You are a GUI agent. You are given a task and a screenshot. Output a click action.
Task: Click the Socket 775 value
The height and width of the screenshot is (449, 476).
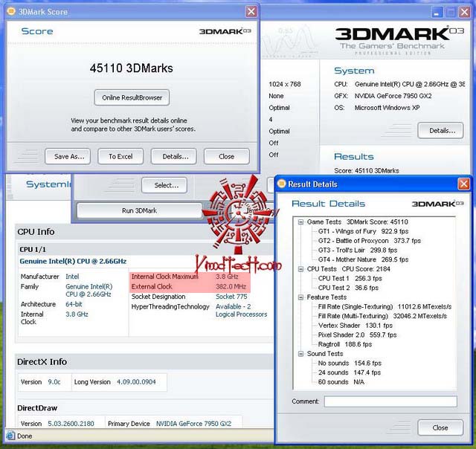(x=231, y=297)
